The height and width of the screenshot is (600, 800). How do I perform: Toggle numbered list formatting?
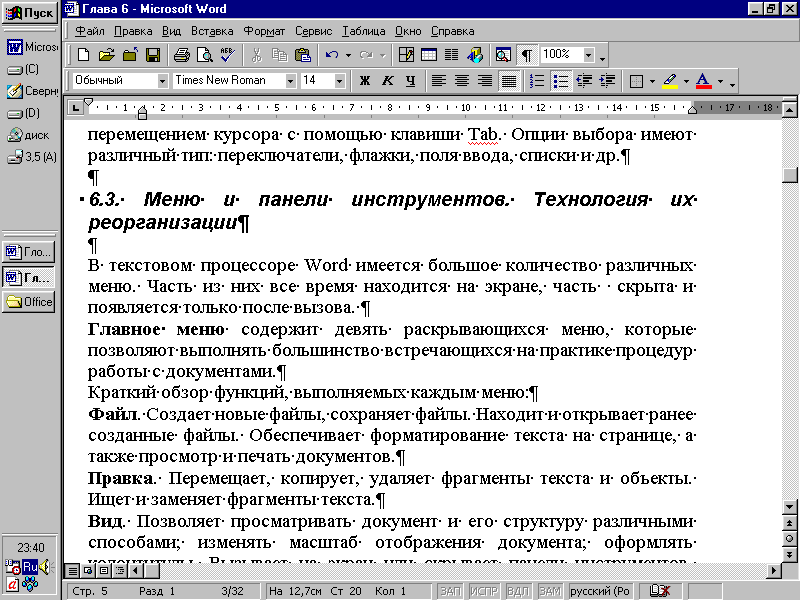coord(537,81)
